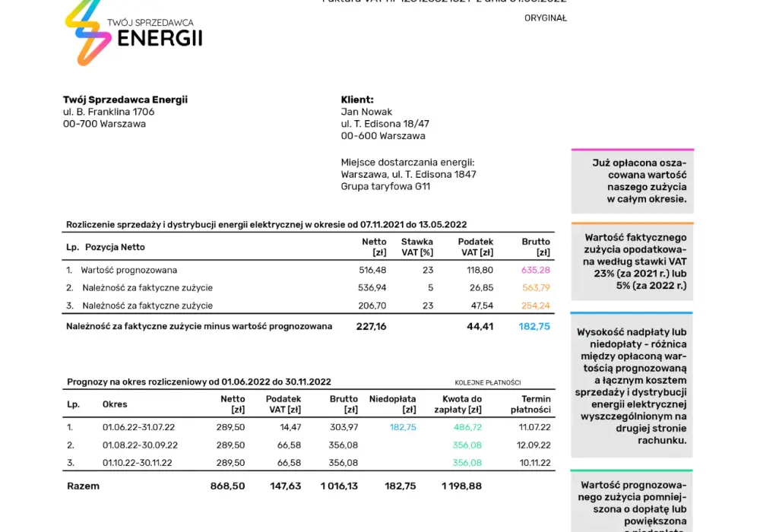Click payment date 12.09.22
Image resolution: width=760 pixels, height=532 pixels.
click(x=534, y=445)
